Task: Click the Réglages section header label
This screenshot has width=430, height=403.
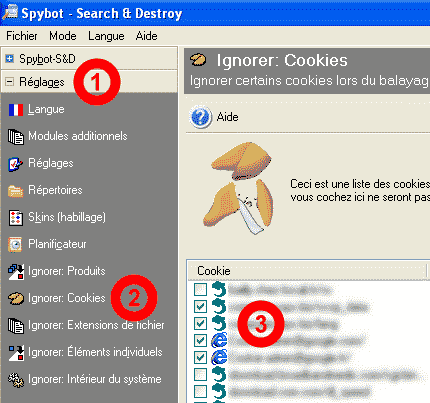Action: tap(42, 82)
